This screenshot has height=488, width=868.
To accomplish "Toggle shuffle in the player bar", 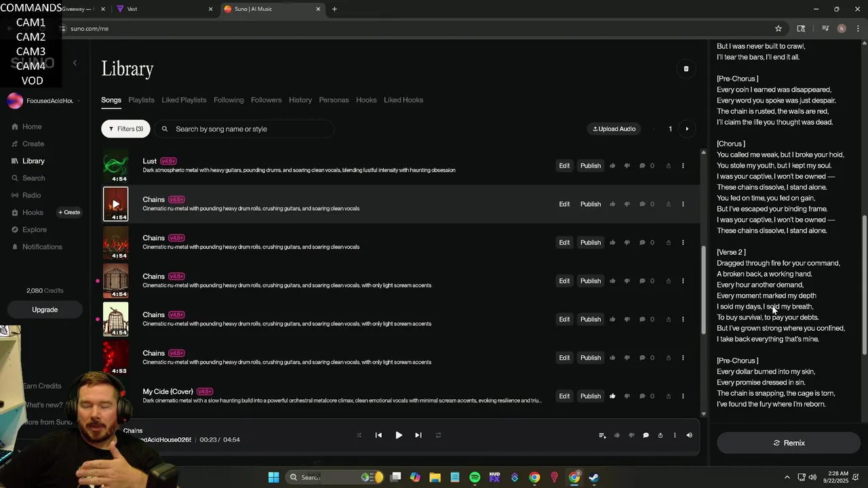I will 359,435.
